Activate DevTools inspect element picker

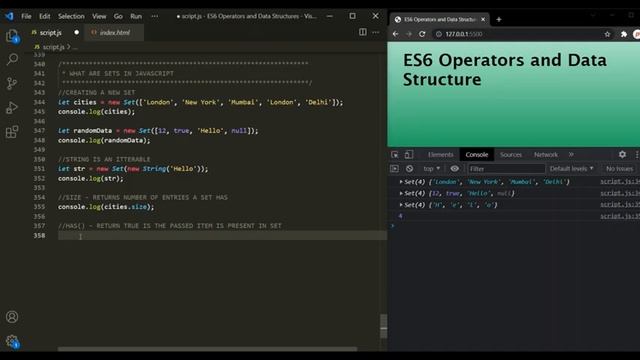coord(395,155)
